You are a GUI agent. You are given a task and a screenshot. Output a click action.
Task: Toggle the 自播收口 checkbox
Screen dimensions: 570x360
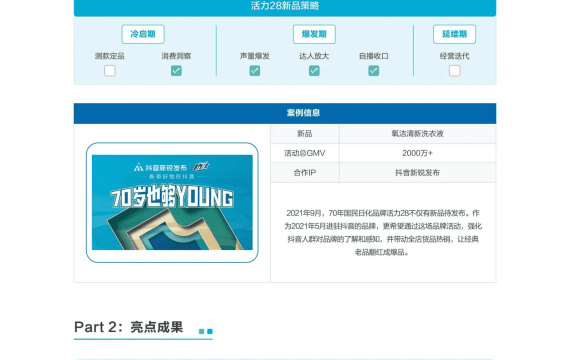point(373,71)
